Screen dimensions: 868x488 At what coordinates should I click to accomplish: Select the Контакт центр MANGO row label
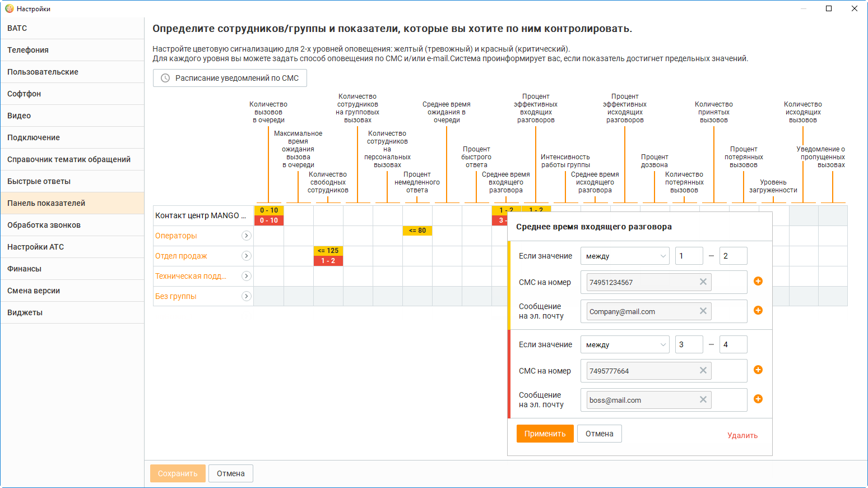(x=201, y=215)
